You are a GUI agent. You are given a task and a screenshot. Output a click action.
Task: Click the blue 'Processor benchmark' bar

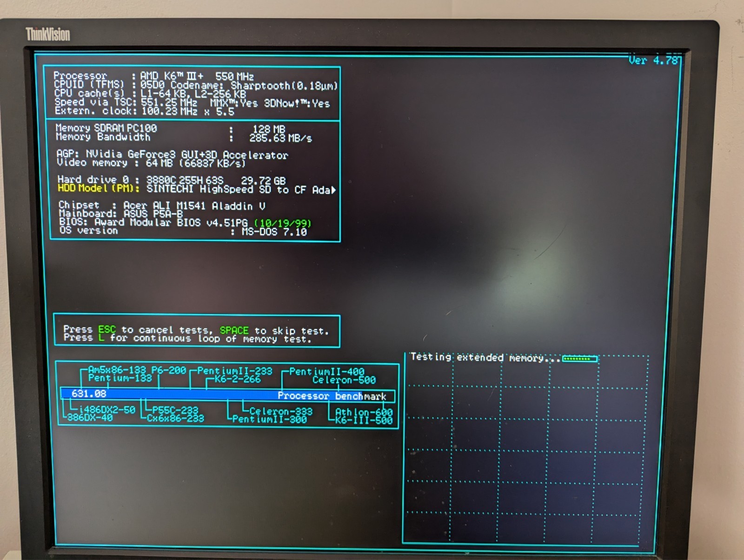[228, 395]
